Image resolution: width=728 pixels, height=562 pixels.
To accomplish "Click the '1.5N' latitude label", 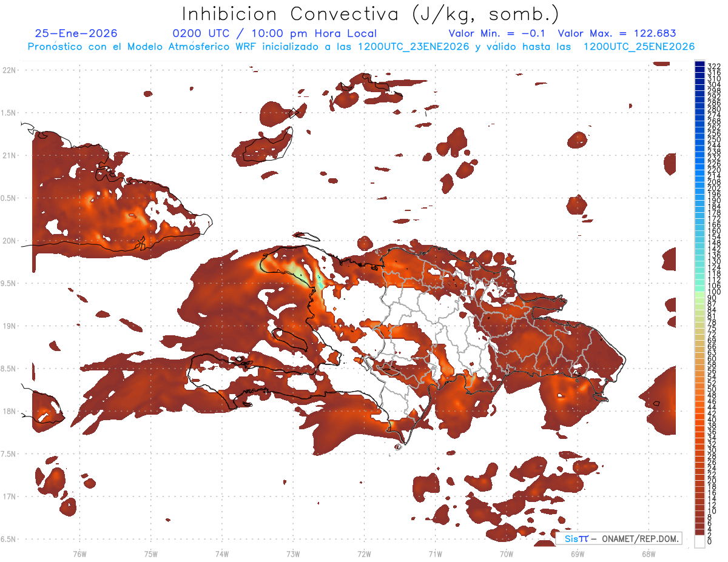I will click(x=8, y=113).
